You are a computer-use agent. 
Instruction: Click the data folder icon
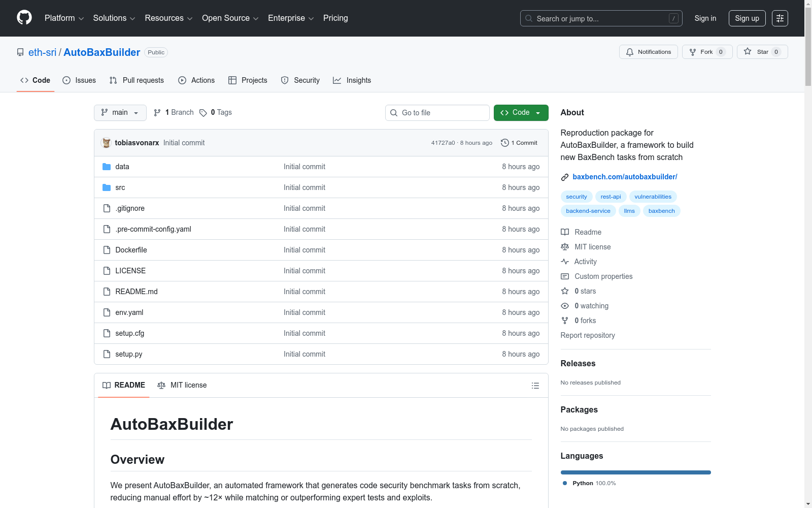(107, 167)
